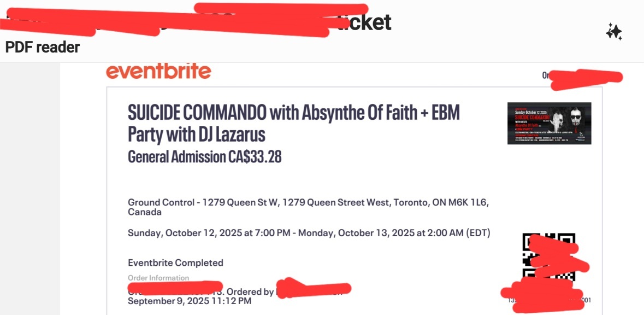Click the September 9, 2025 order date
This screenshot has width=644, height=315.
(x=189, y=301)
